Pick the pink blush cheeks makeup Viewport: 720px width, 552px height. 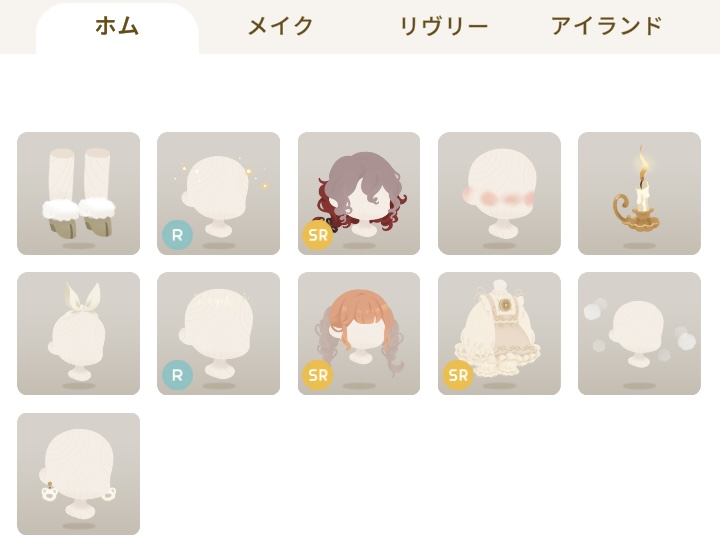[499, 193]
